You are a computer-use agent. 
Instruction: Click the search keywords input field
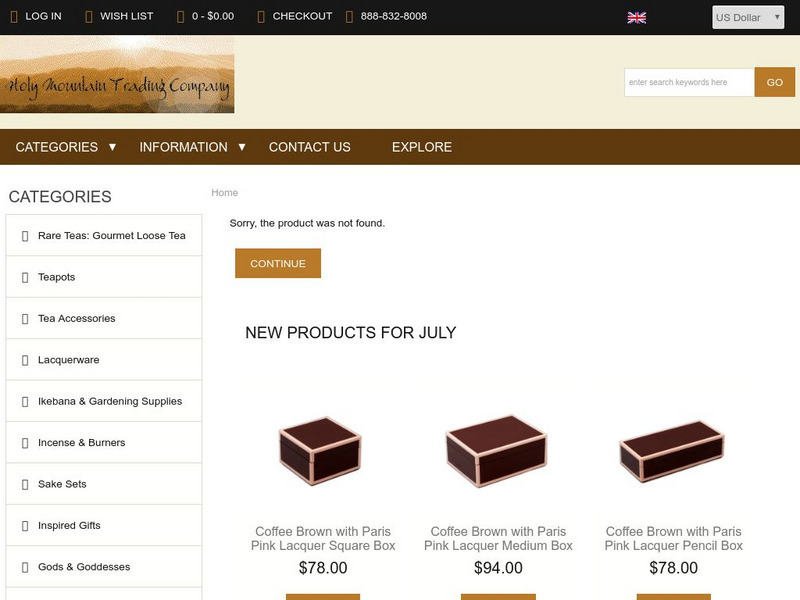tap(689, 82)
